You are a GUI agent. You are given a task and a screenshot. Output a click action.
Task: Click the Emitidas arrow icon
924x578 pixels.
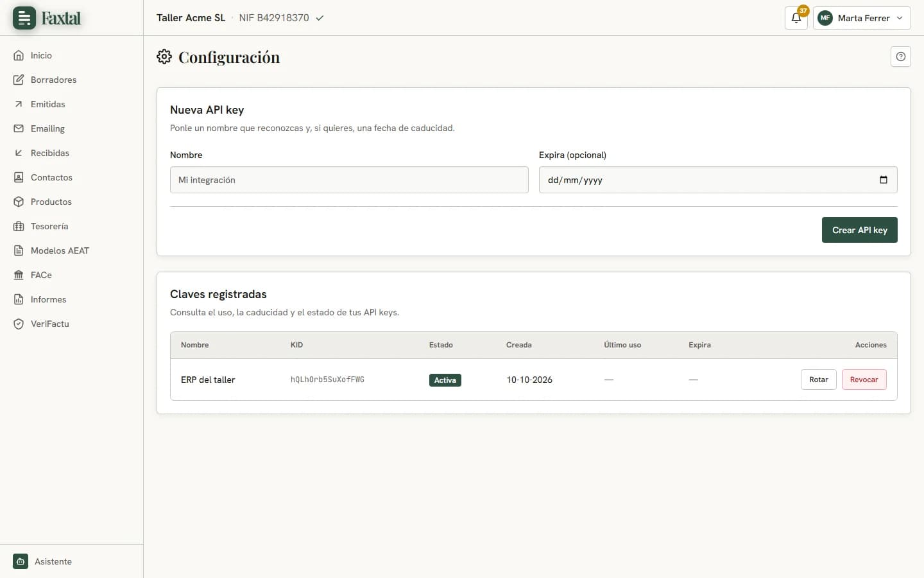(x=19, y=104)
